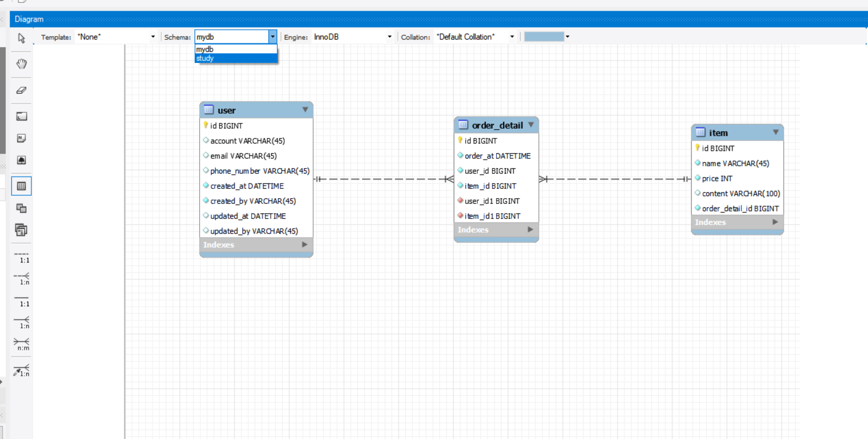
Task: Select the new text note tool
Action: (x=21, y=138)
